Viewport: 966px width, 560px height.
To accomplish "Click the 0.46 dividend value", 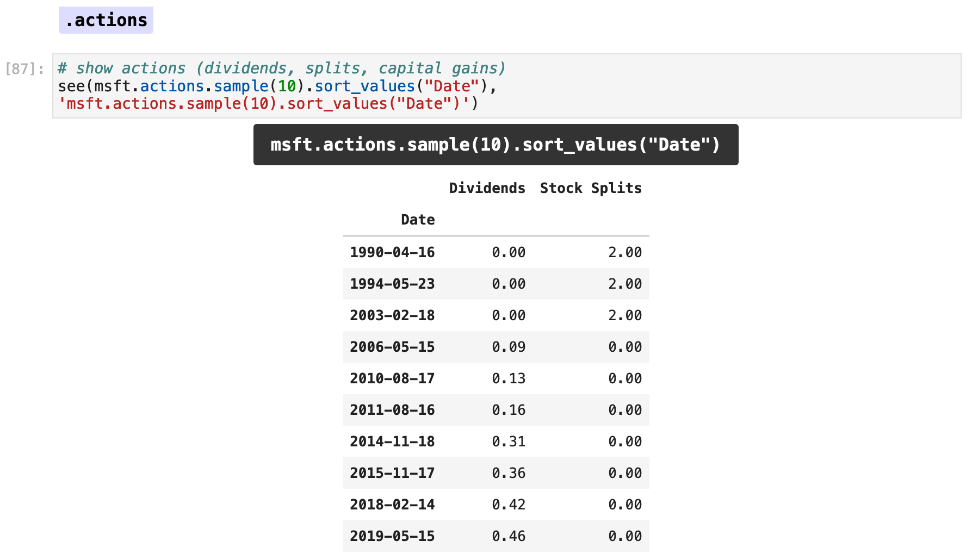I will coord(509,536).
